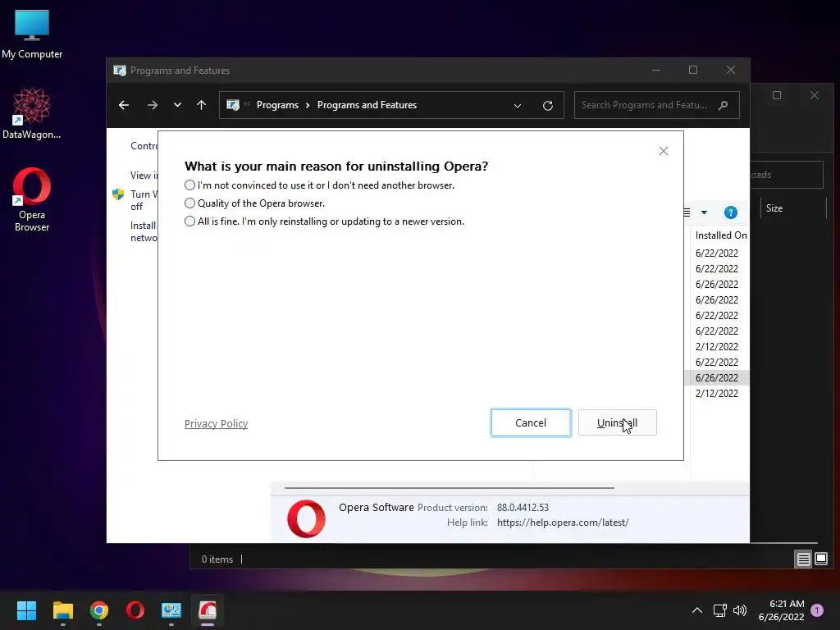Screen dimensions: 840x630
Task: Switch to details view icon in status bar
Action: coord(804,559)
